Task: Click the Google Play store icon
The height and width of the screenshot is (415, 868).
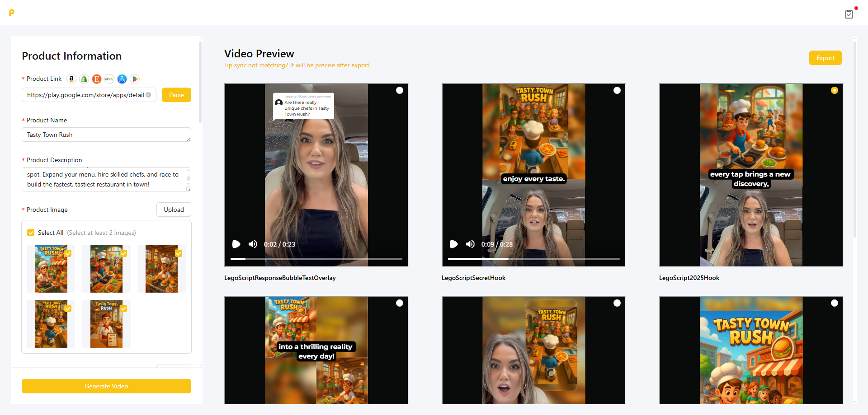Action: pos(135,79)
